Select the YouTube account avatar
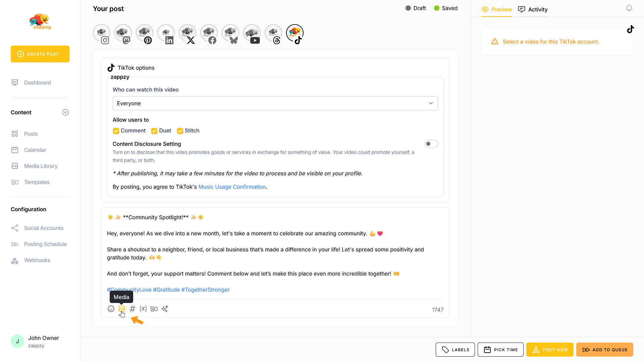The height and width of the screenshot is (362, 644). [252, 34]
